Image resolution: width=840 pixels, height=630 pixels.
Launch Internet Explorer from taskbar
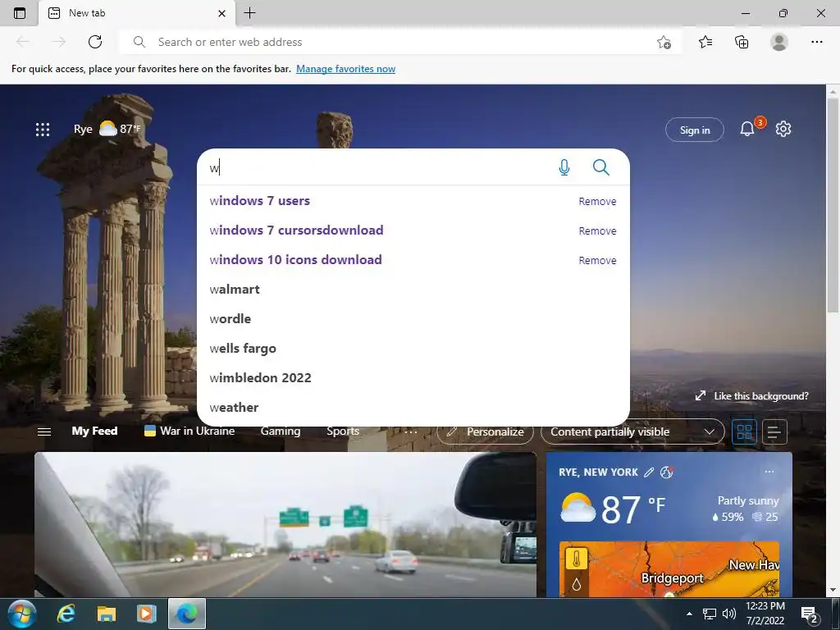pyautogui.click(x=66, y=614)
